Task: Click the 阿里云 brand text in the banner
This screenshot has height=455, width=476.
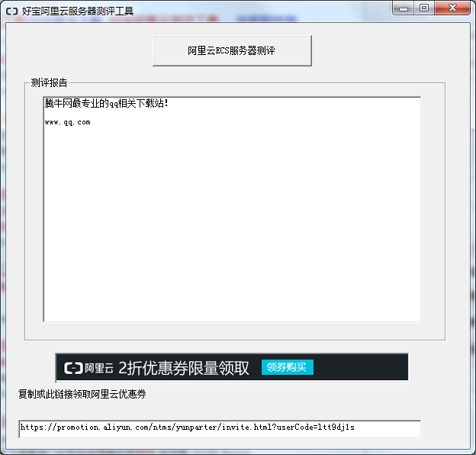Action: coord(99,368)
